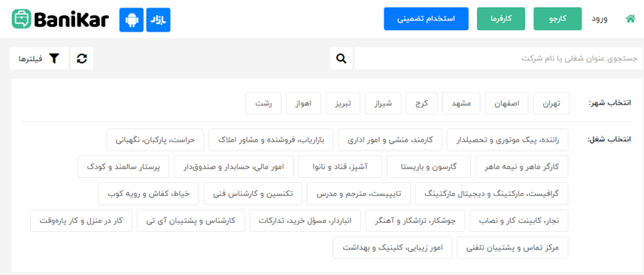Viewport: 644px width, 275px height.
Task: Choose job گارسون و باریستا
Action: (x=429, y=167)
